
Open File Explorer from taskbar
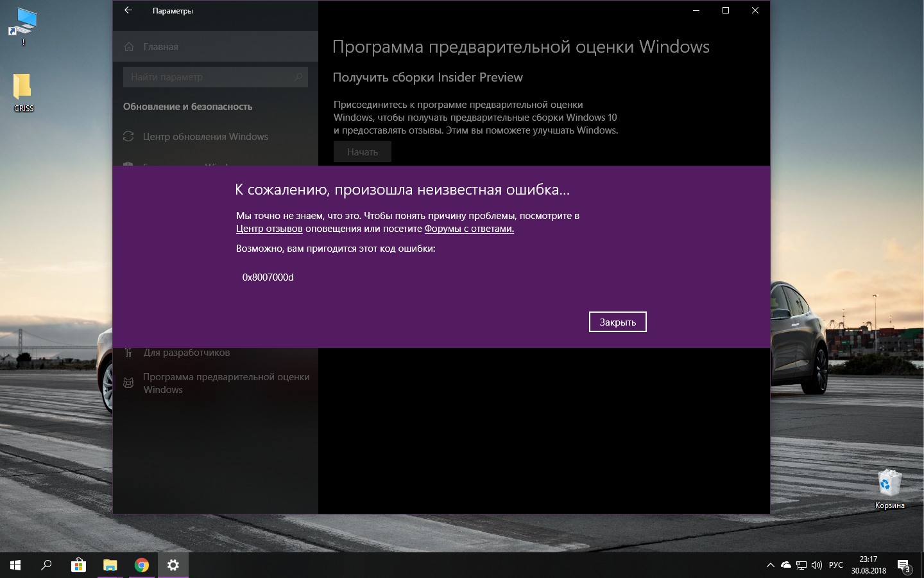(110, 565)
